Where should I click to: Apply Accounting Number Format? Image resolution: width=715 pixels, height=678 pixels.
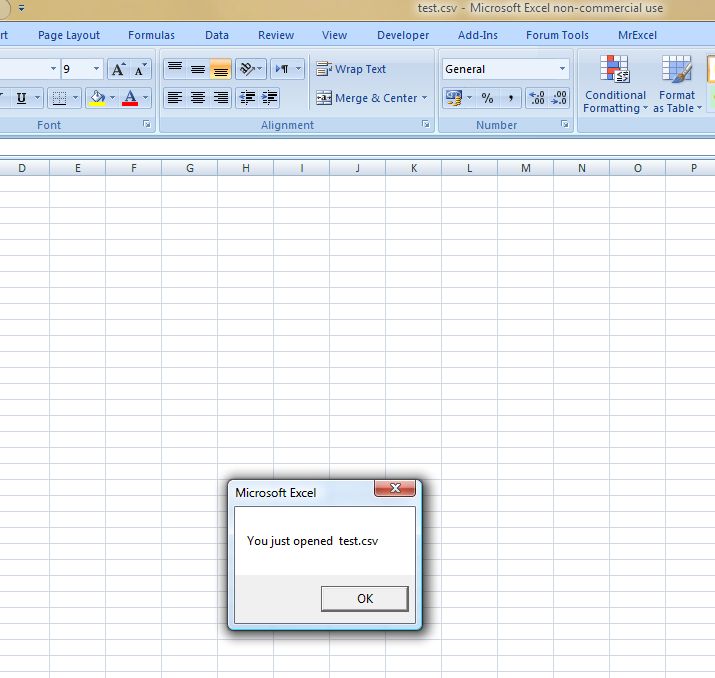coord(454,98)
